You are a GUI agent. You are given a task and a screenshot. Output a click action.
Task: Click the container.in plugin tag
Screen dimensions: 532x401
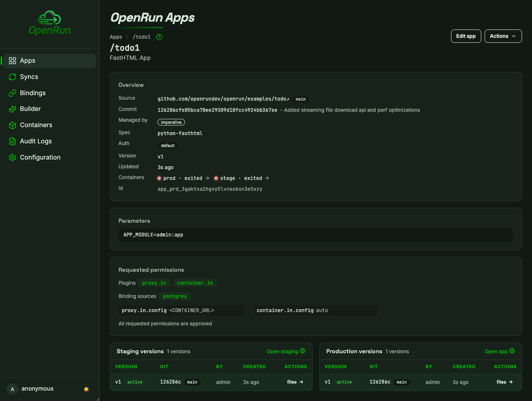click(x=195, y=283)
